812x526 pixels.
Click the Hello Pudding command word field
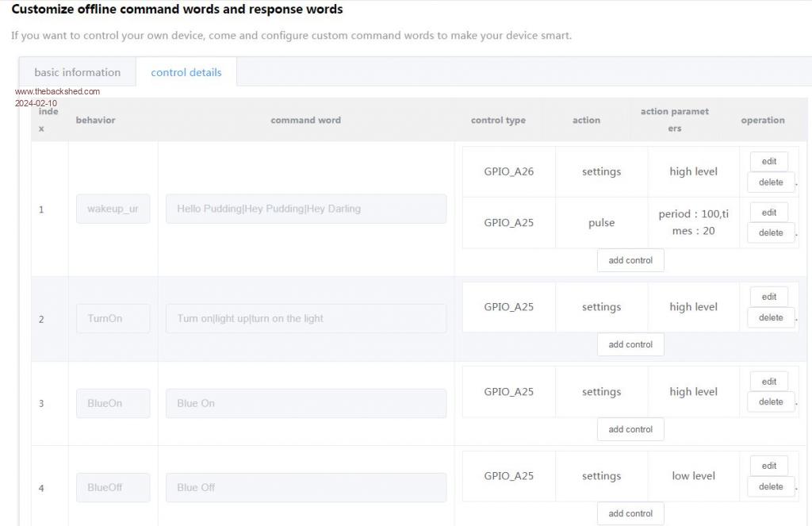click(x=305, y=209)
